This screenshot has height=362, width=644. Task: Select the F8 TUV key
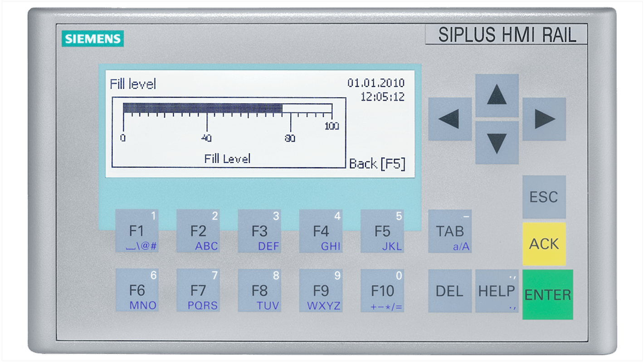pyautogui.click(x=259, y=290)
